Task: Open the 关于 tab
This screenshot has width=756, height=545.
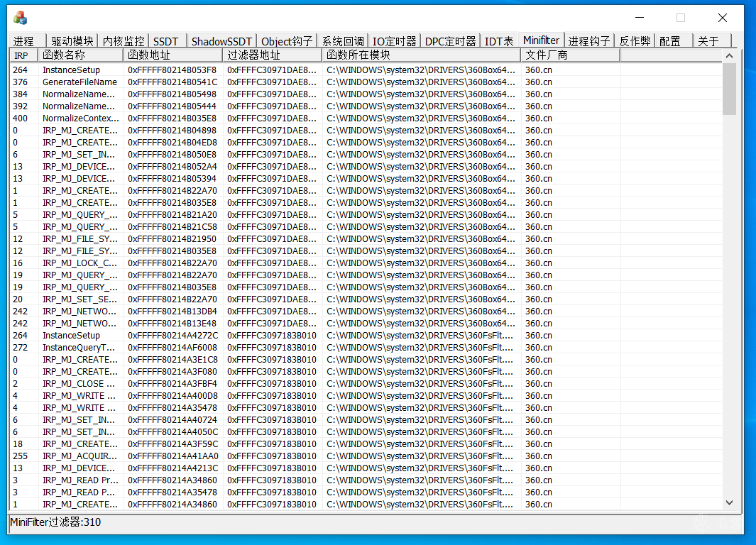Action: [713, 41]
